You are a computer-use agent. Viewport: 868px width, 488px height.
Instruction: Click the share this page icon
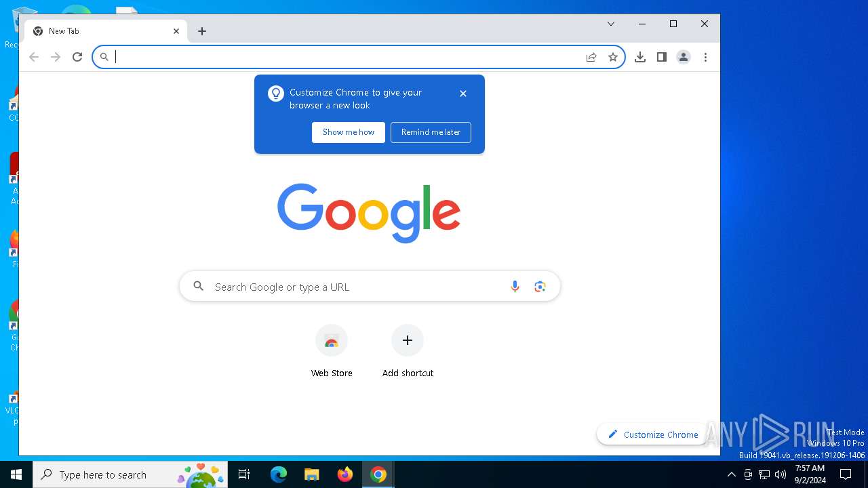pos(591,58)
